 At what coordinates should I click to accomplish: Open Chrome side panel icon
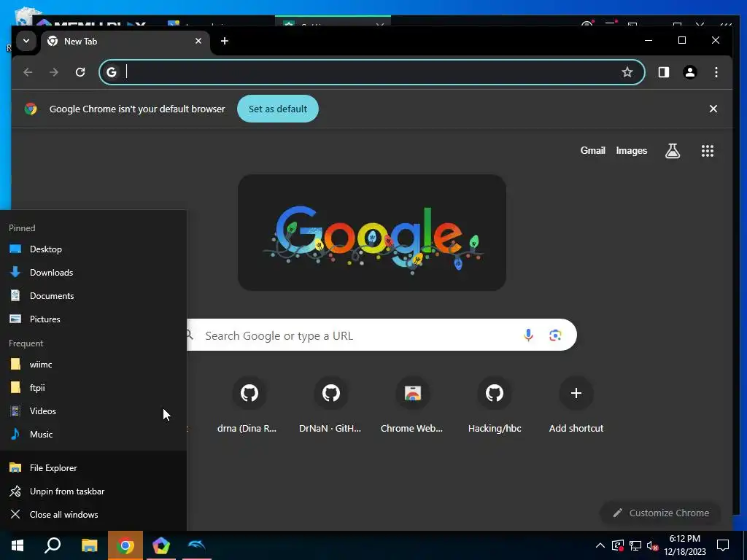click(664, 72)
